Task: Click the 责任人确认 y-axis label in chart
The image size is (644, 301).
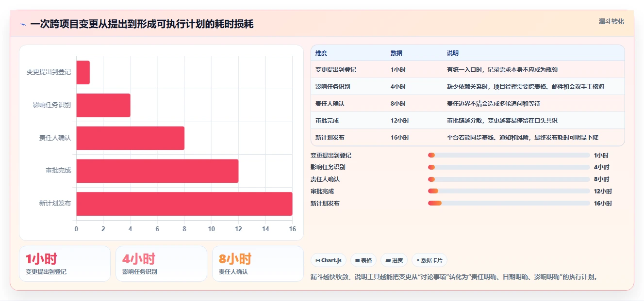Action: pyautogui.click(x=55, y=138)
